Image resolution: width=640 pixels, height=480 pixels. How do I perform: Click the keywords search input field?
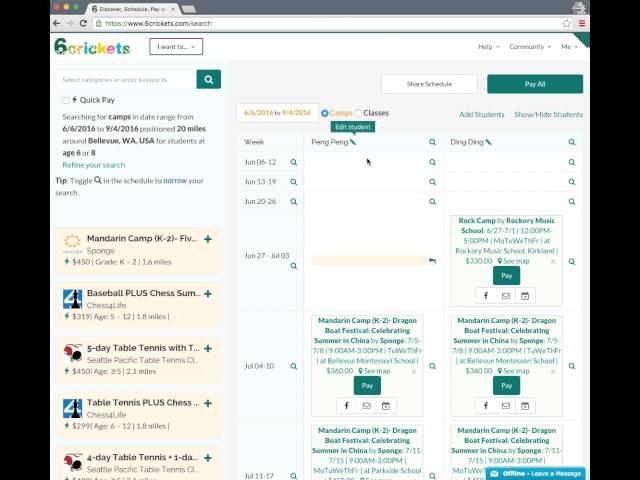pyautogui.click(x=126, y=80)
